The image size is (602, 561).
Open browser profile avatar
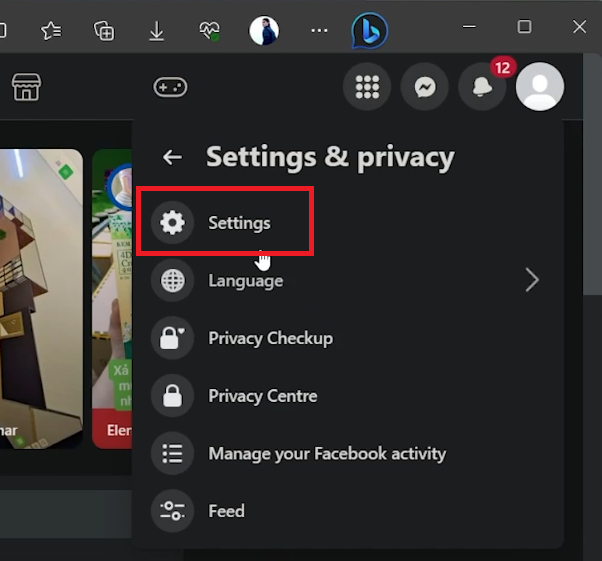tap(264, 30)
